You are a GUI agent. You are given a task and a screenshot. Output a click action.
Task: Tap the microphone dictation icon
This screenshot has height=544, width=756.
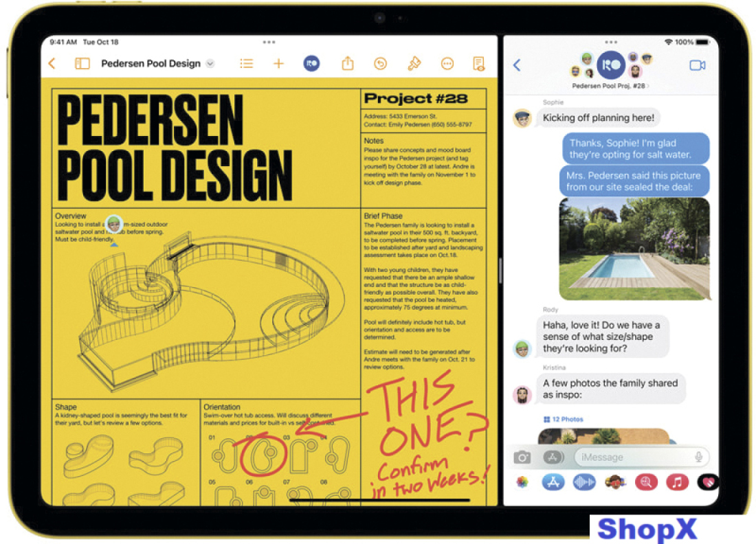tap(698, 457)
